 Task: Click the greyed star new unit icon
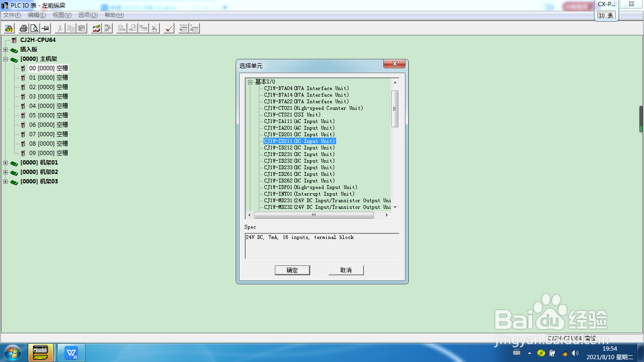tap(144, 28)
